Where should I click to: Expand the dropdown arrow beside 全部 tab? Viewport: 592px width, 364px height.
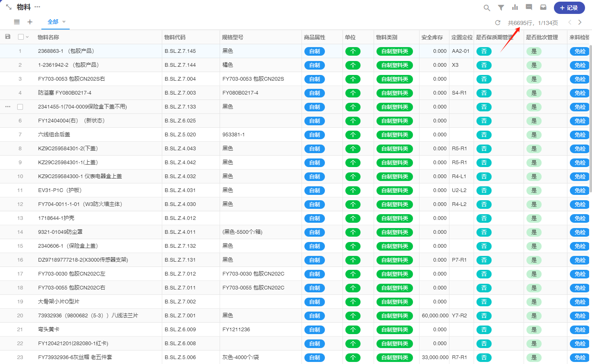64,22
